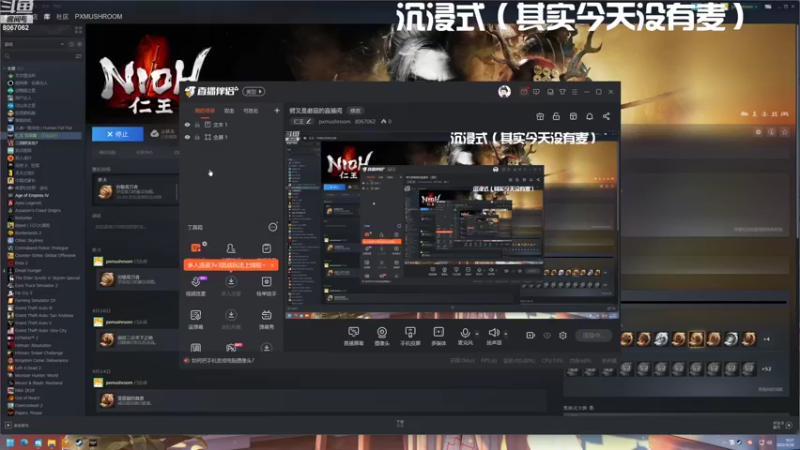This screenshot has width=800, height=450.
Task: Click the gift box icon above the preview
Action: 540,116
